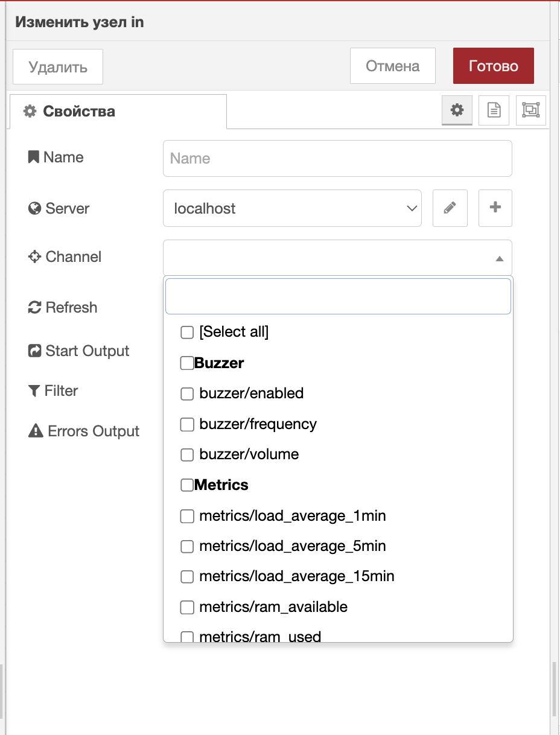The image size is (560, 735).
Task: Select the Metrics group checkbox
Action: [x=187, y=485]
